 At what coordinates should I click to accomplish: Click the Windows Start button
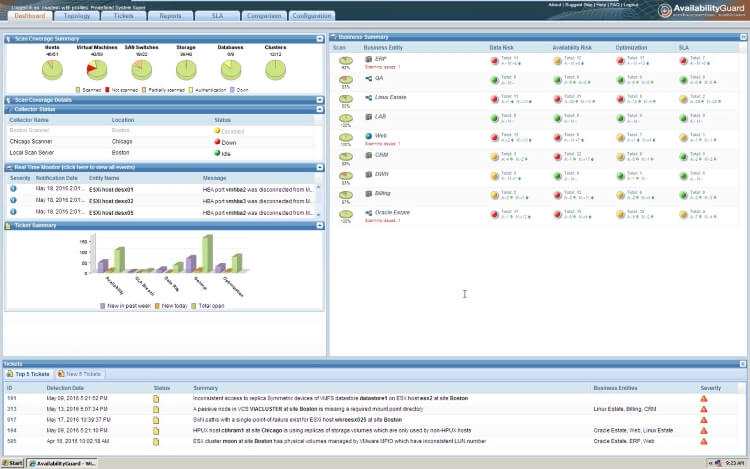coord(12,463)
